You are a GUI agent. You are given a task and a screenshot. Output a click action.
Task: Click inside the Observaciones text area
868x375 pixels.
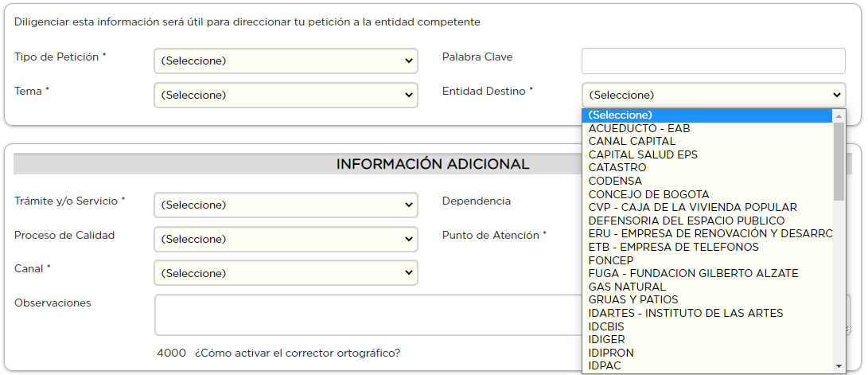366,314
